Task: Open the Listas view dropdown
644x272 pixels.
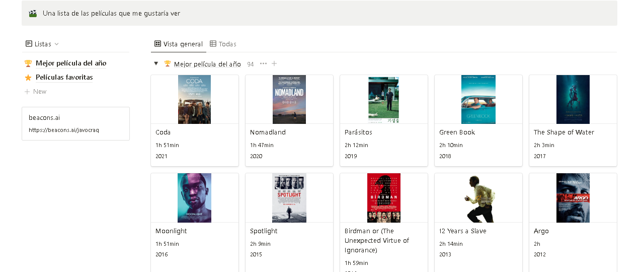Action: coord(42,44)
